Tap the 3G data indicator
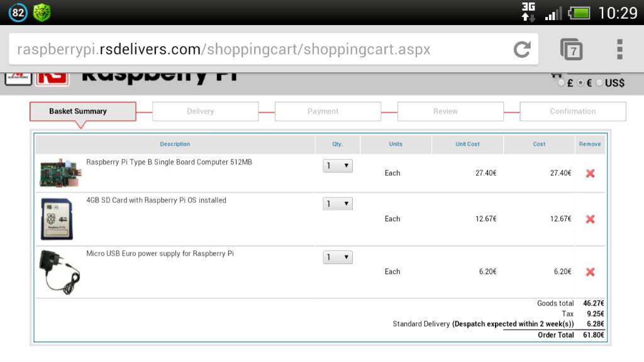Screen dimensions: 644x362 [x=528, y=12]
